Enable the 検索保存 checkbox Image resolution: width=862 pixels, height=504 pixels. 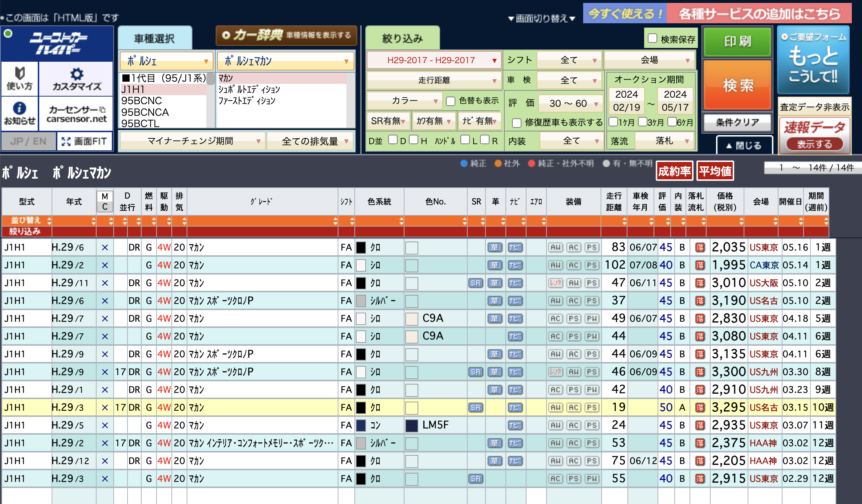coord(652,38)
